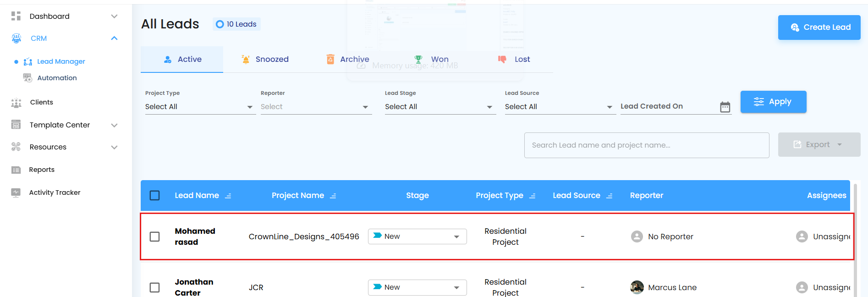Image resolution: width=868 pixels, height=297 pixels.
Task: Collapse the CRM sidebar section
Action: point(114,38)
